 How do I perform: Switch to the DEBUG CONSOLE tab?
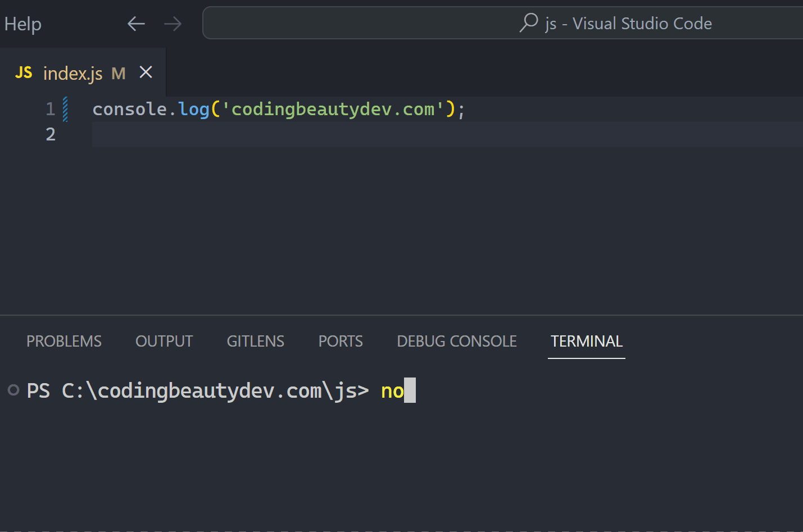coord(457,341)
